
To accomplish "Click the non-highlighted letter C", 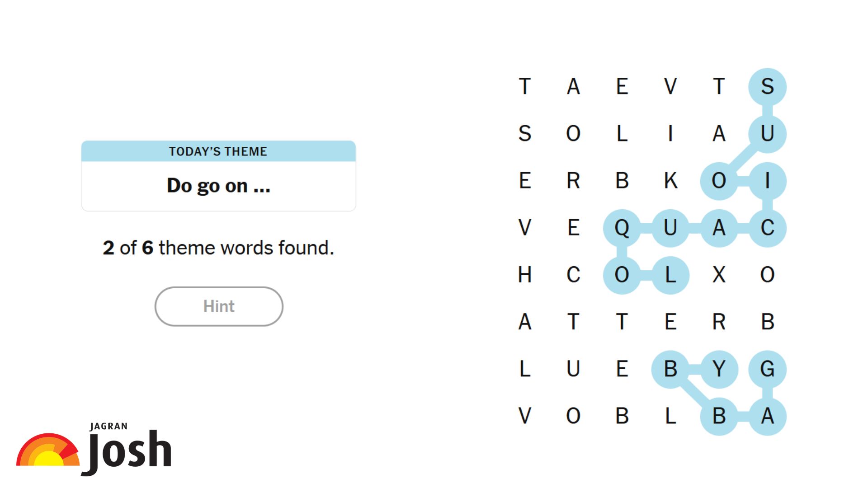I will (x=573, y=275).
